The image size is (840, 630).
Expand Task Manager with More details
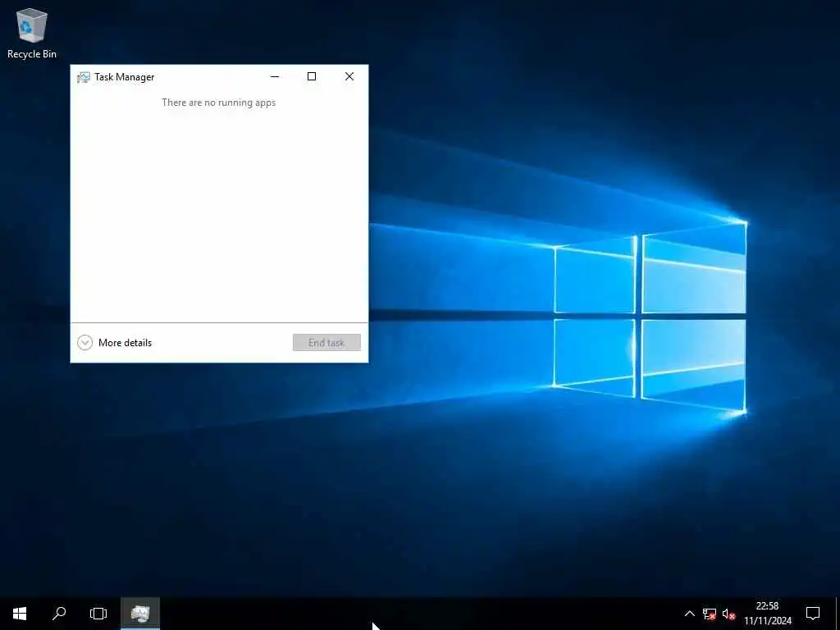click(115, 342)
